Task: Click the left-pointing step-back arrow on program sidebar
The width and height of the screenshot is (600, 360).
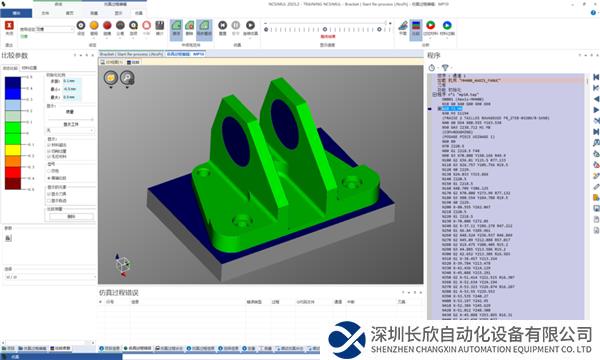Action: coord(596,99)
